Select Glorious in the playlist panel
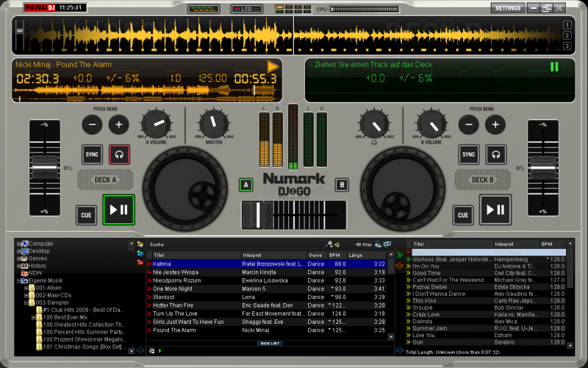Screen dimensions: 588x368 (x=485, y=260)
